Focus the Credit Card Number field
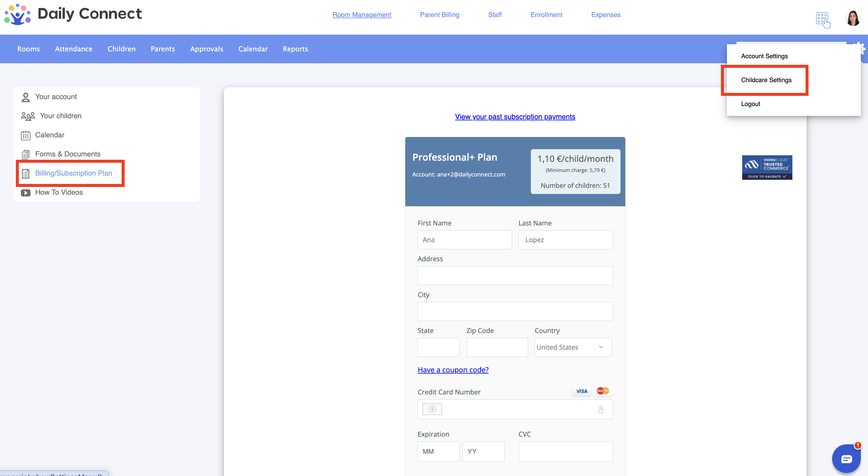The height and width of the screenshot is (476, 868). pyautogui.click(x=519, y=409)
